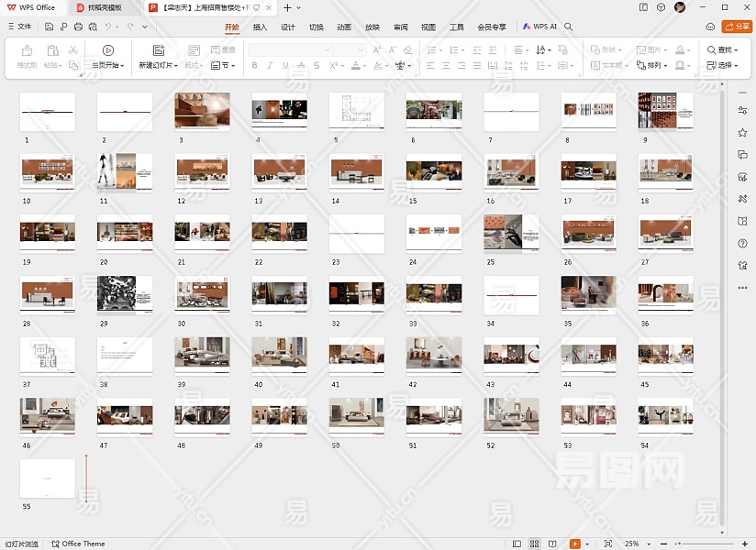Click the orange 分享 share button

(736, 27)
